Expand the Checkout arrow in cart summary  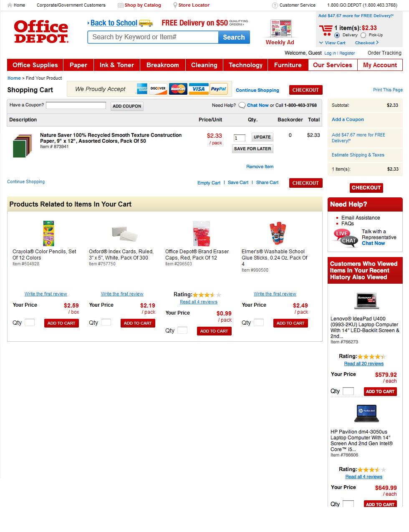click(x=377, y=43)
